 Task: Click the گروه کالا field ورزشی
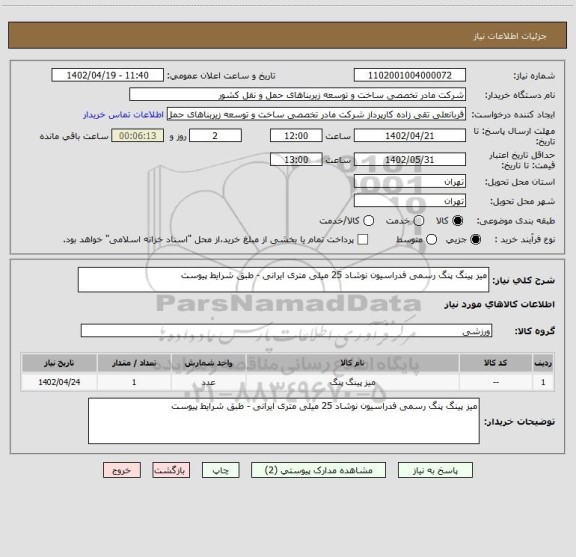click(287, 331)
